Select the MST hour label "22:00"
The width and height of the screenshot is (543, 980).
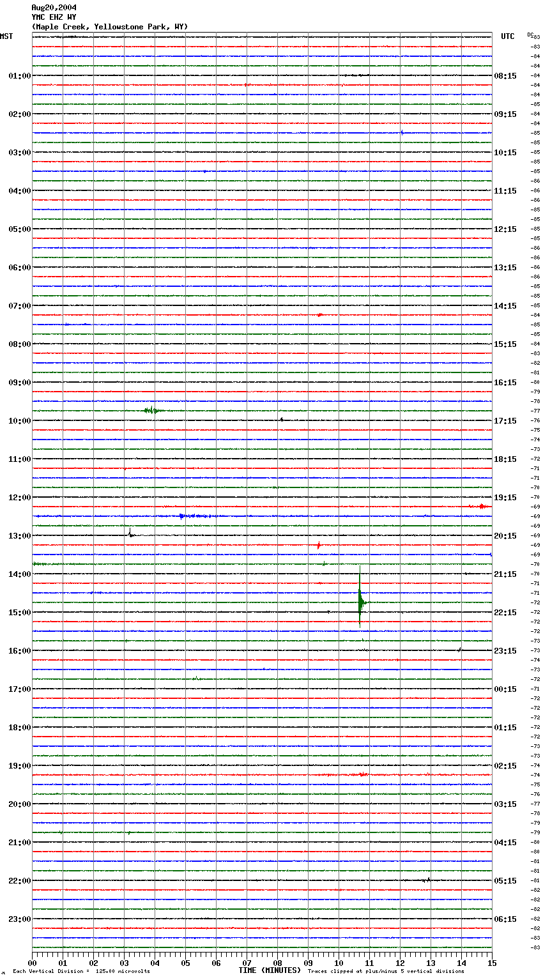click(19, 881)
